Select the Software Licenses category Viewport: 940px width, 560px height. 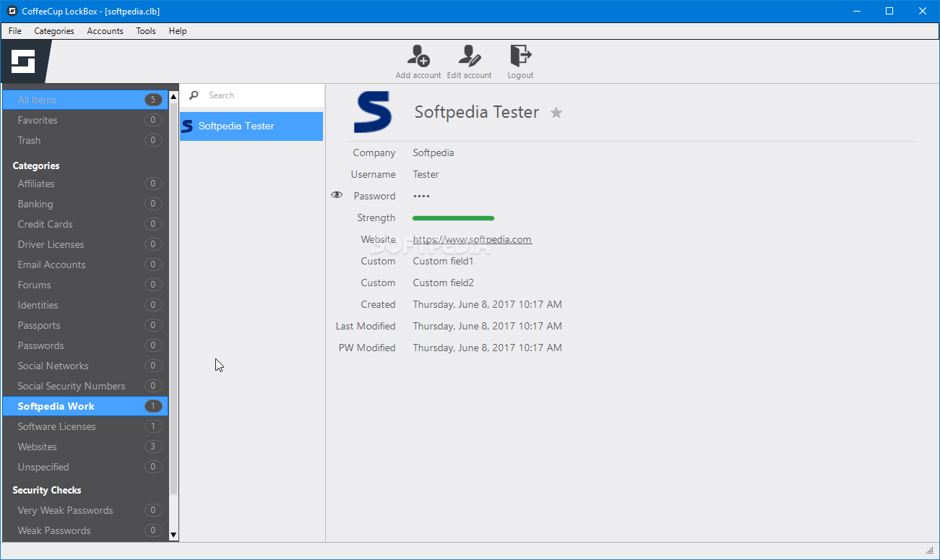[85, 426]
